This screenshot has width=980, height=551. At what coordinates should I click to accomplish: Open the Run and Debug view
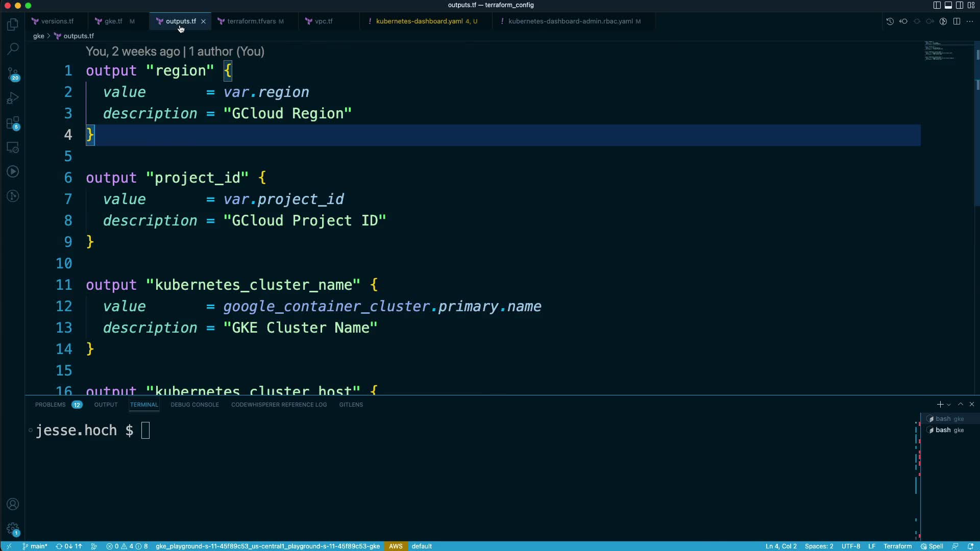[x=13, y=98]
